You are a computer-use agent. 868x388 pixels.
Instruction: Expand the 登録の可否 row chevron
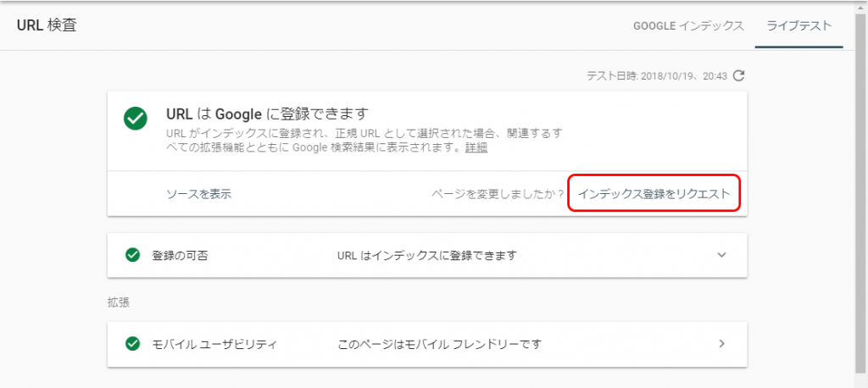721,255
